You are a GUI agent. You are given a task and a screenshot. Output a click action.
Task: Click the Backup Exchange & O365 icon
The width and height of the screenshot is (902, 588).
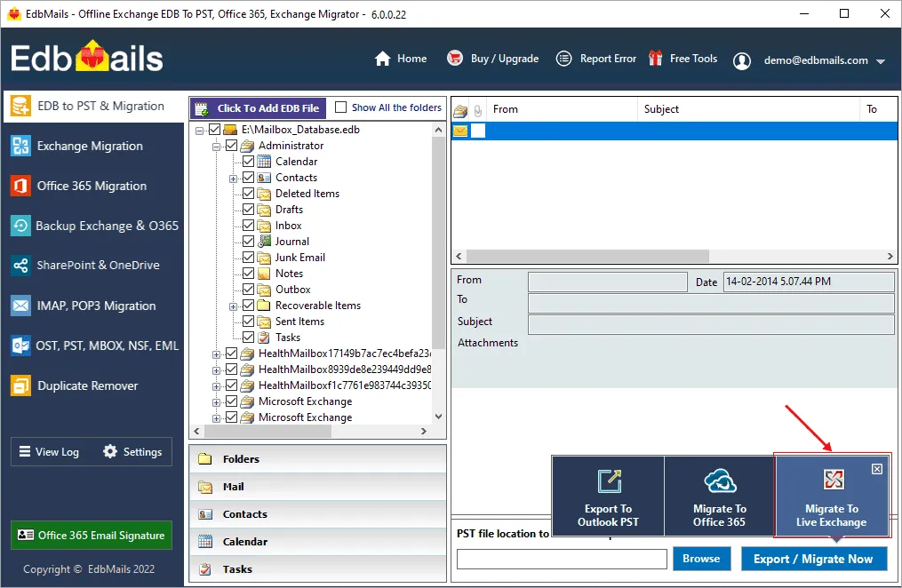pyautogui.click(x=20, y=226)
